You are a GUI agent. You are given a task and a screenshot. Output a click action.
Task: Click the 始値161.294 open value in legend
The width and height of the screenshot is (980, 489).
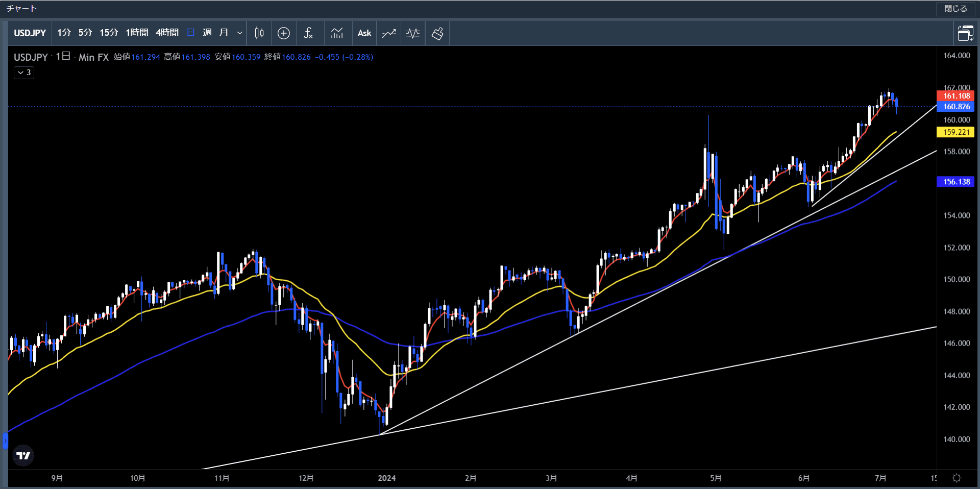(137, 57)
